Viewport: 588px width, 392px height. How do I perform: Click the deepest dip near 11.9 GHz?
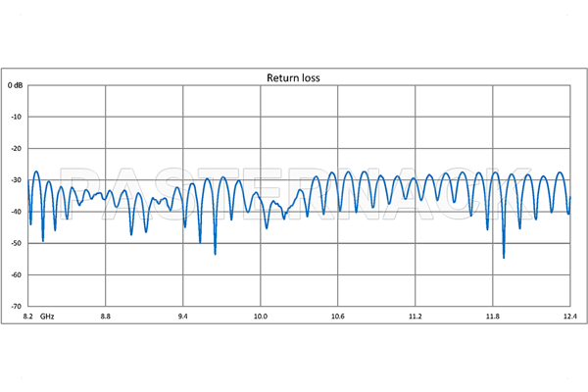coord(504,257)
